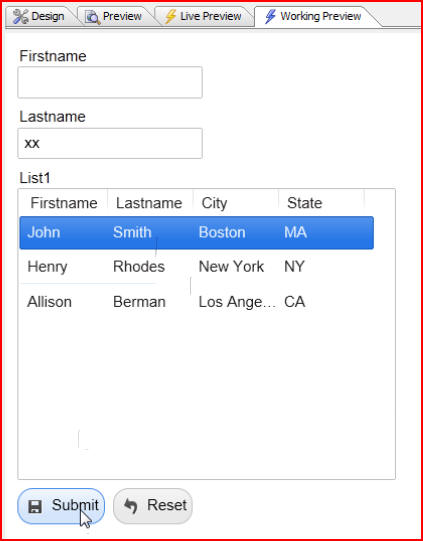Image resolution: width=423 pixels, height=541 pixels.
Task: Switch to the Design tab
Action: (40, 16)
